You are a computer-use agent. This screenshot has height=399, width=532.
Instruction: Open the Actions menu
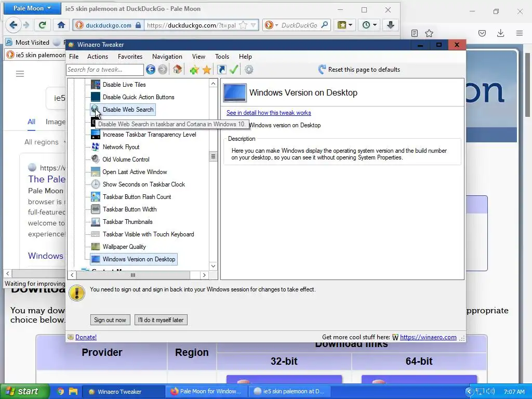click(98, 57)
